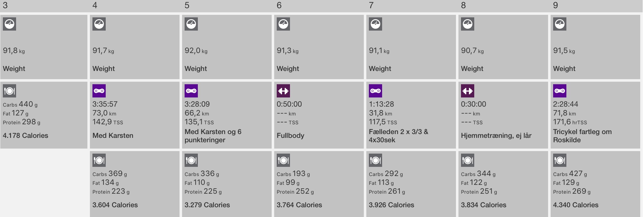Viewport: 644px width, 217px height.
Task: Open the meal icon with 4.340 Calories
Action: click(560, 160)
